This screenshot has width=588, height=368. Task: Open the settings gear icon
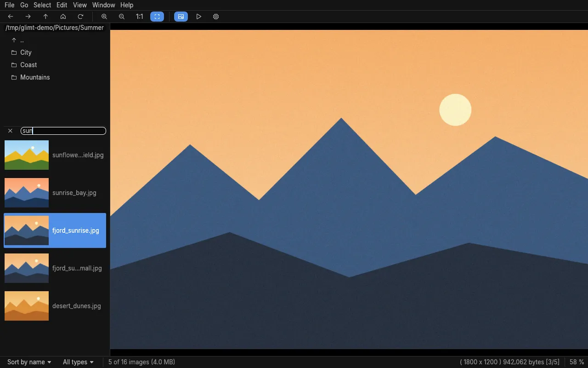click(216, 17)
